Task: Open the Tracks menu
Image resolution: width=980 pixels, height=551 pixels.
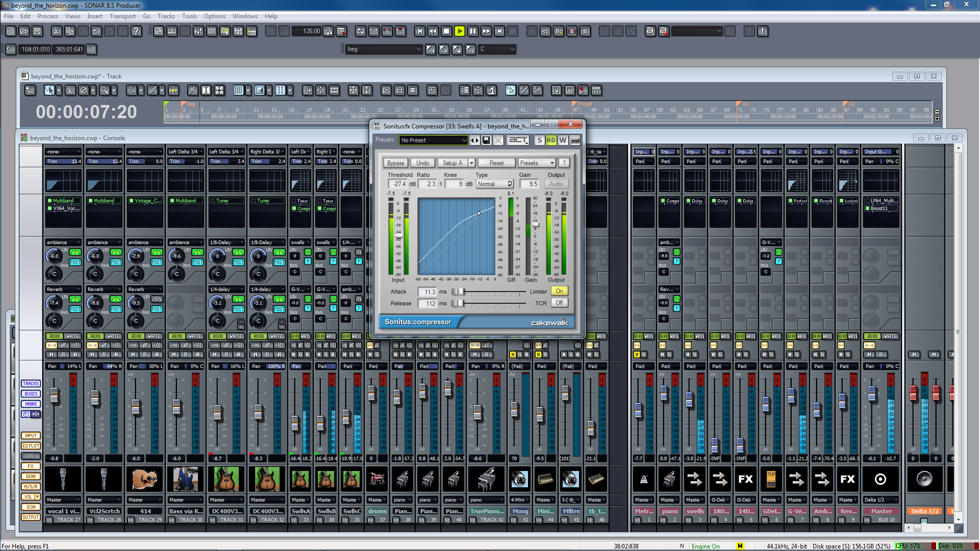Action: 166,16
